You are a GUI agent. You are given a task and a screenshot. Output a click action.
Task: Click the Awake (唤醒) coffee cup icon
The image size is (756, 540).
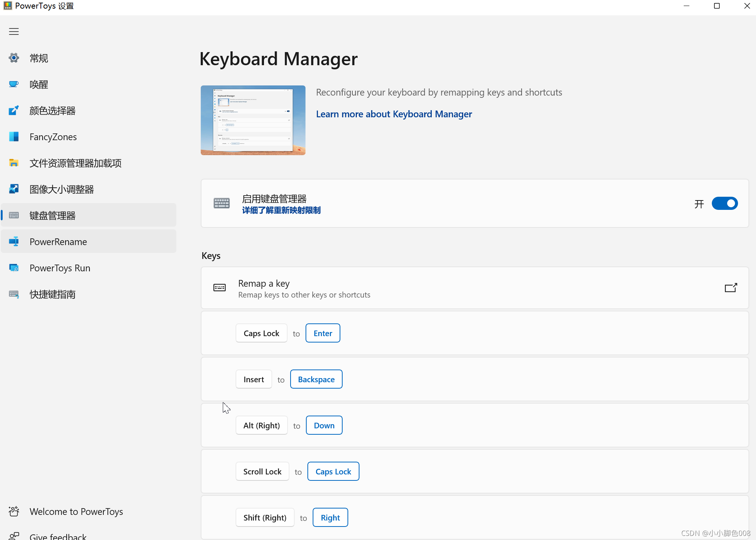[14, 84]
